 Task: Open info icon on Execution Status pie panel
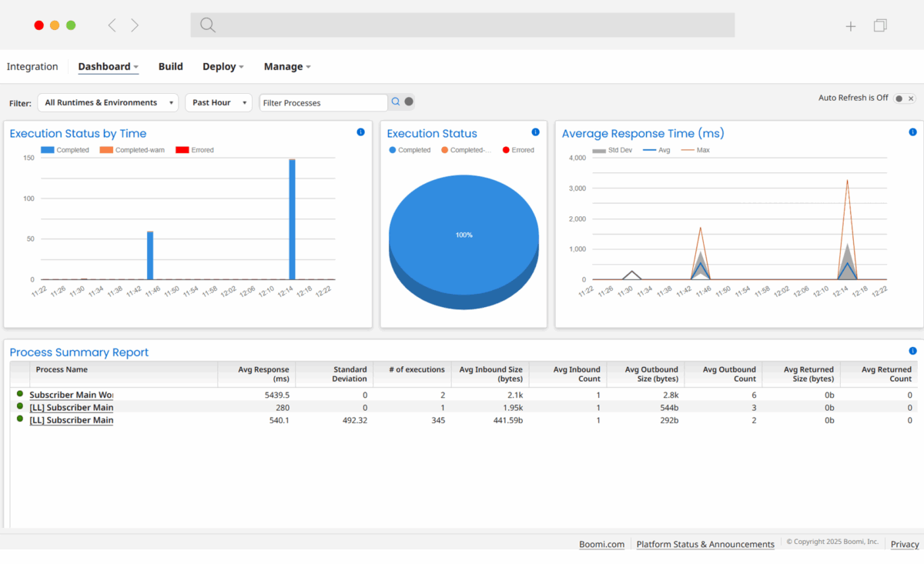point(535,132)
